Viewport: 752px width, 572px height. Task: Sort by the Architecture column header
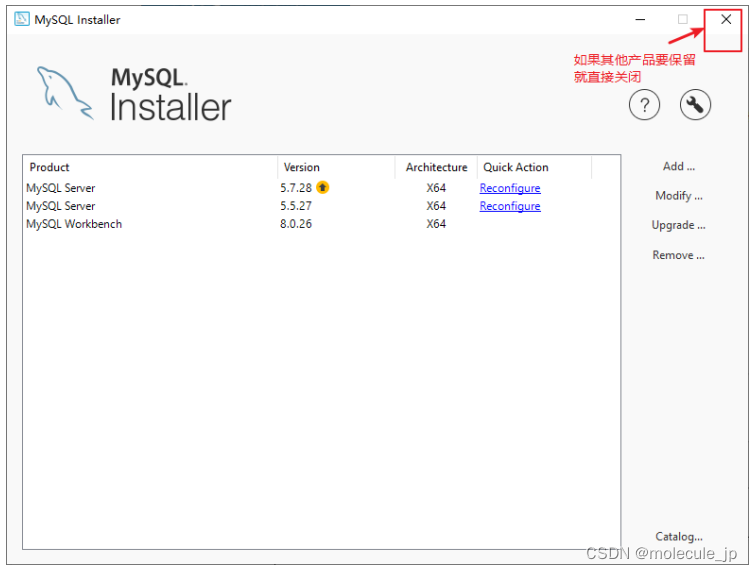point(436,167)
